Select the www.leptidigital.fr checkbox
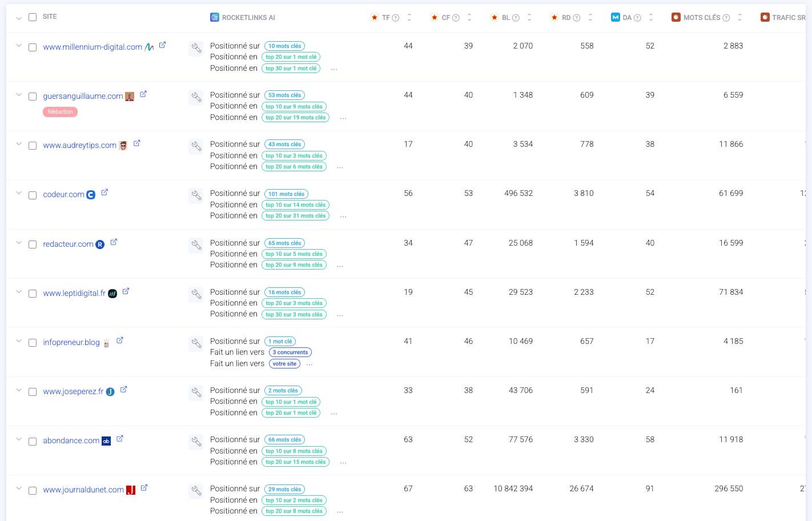 point(33,294)
